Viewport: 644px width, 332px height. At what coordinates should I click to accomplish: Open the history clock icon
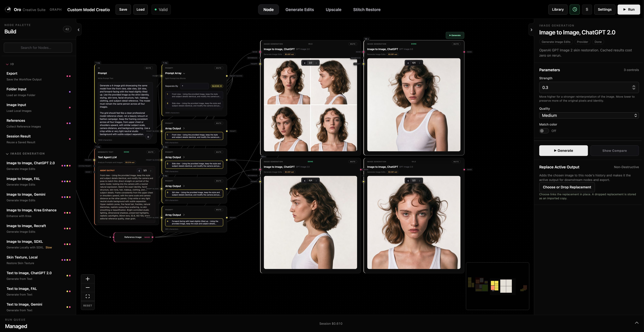(574, 9)
